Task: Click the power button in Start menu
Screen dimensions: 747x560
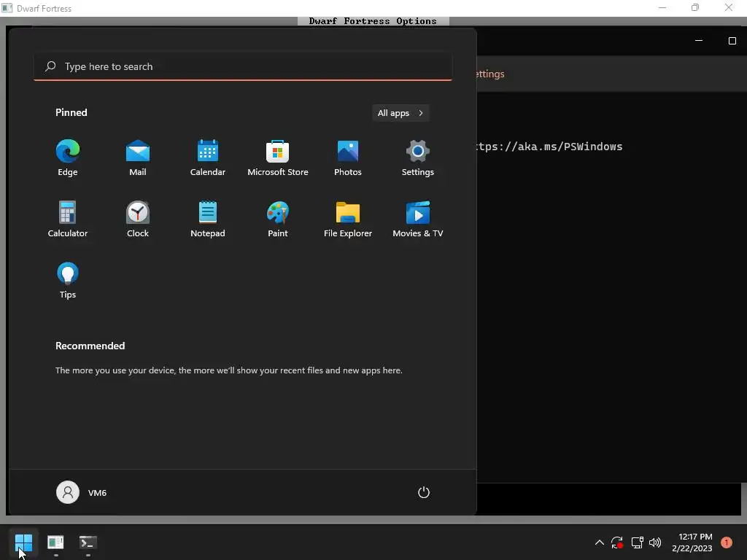Action: 424,492
